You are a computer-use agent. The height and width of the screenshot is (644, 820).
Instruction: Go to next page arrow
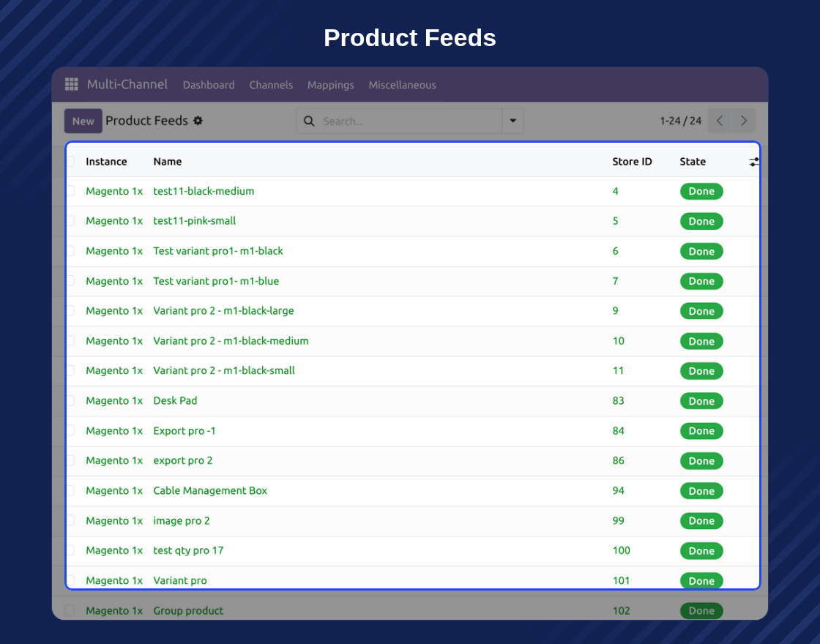[x=744, y=121]
